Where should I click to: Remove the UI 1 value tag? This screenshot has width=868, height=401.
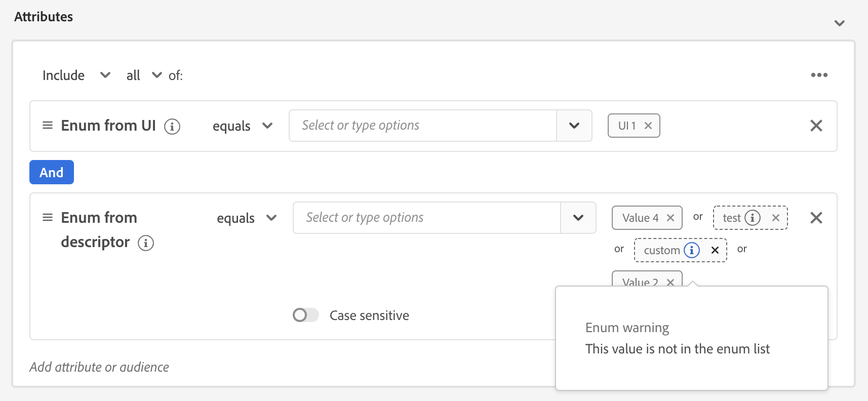[648, 126]
